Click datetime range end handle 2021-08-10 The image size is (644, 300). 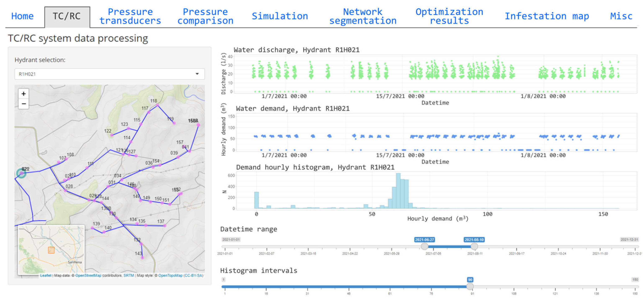tap(474, 246)
